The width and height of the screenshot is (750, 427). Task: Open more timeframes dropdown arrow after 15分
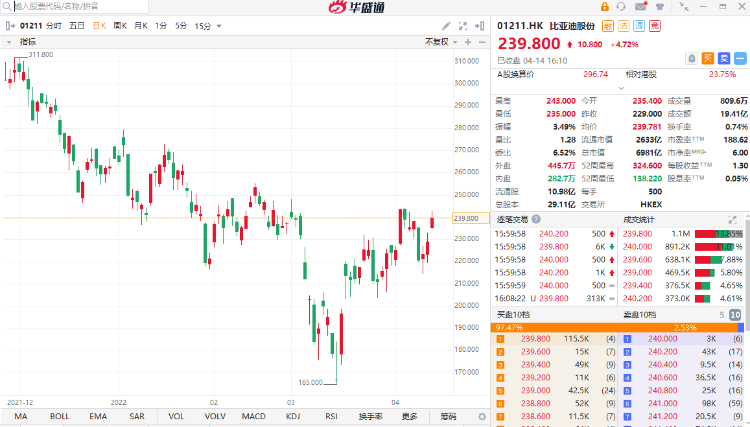coord(219,26)
